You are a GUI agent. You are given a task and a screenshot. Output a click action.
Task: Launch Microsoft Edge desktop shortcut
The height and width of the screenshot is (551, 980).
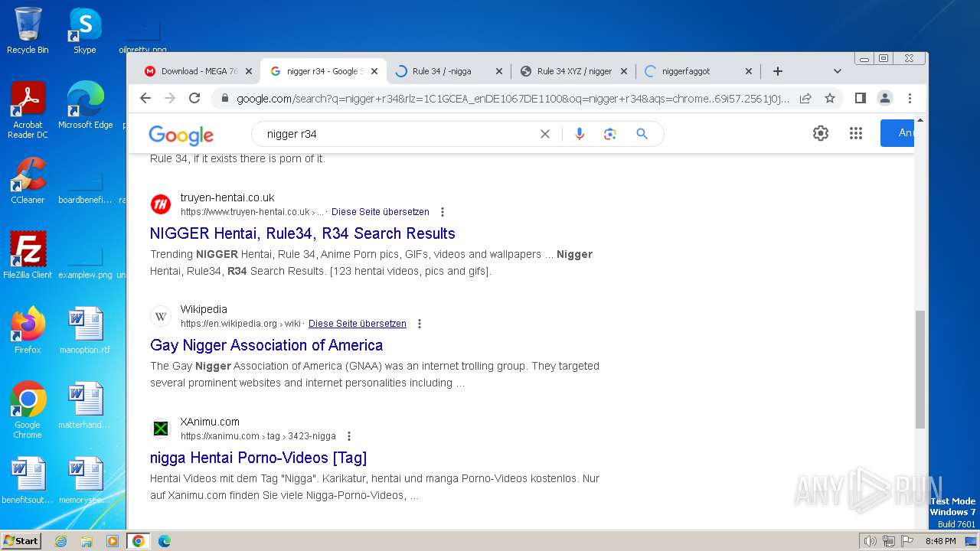(x=86, y=106)
